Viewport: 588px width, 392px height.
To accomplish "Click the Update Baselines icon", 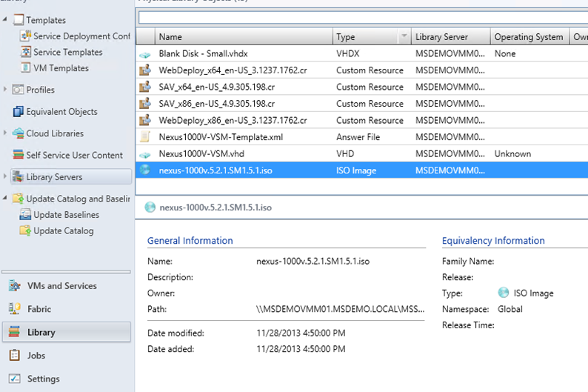I will click(x=25, y=214).
